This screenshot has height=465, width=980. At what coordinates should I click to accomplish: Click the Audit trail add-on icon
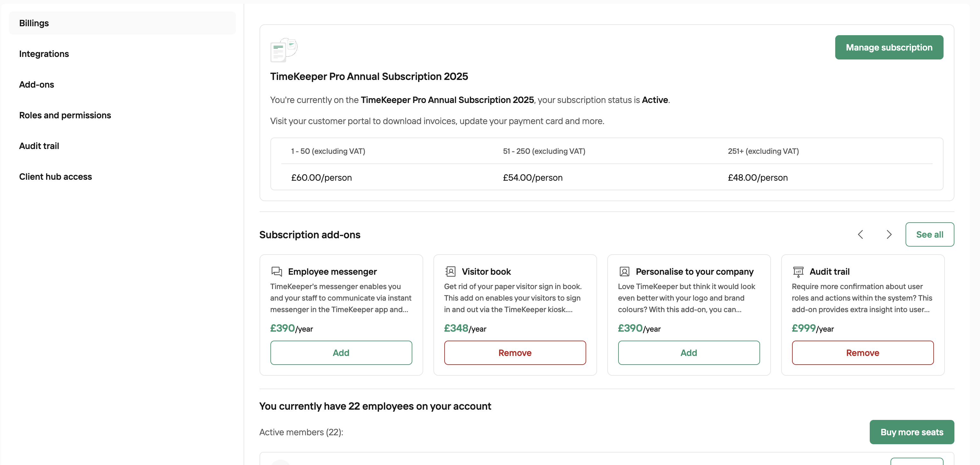(x=798, y=272)
